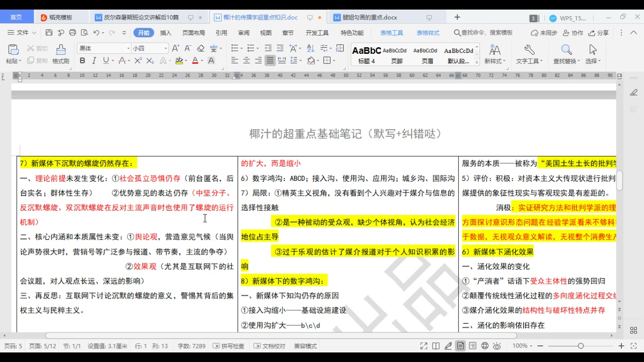
Task: Click the Save icon in quick access toolbar
Action: [x=49, y=33]
